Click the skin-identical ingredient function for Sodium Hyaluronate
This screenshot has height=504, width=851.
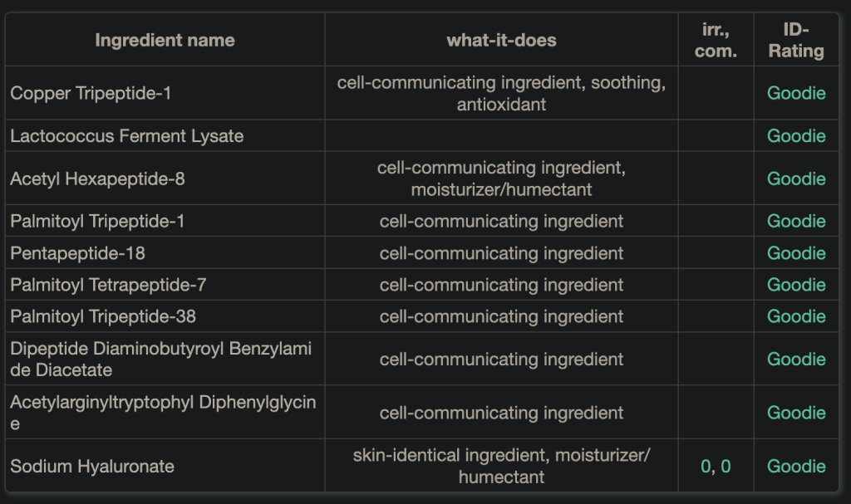(451, 455)
